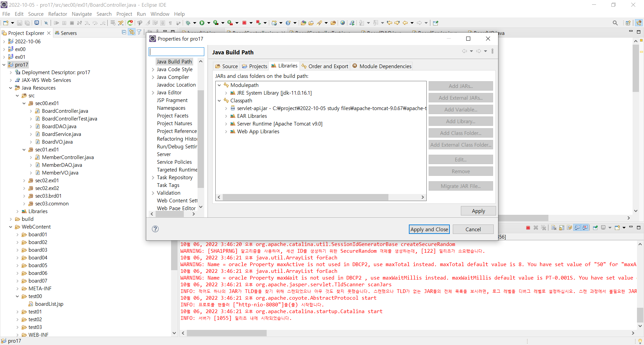Viewport: 644px width, 345px height.
Task: Click the help question mark in Properties dialog
Action: click(x=155, y=229)
